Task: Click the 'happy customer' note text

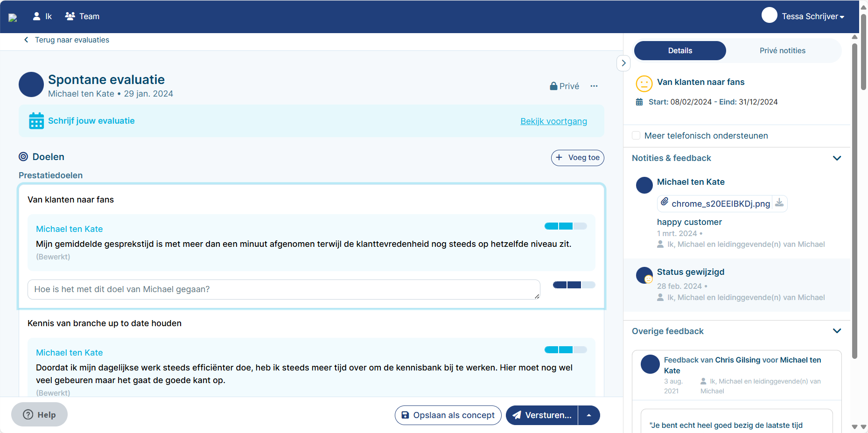Action: [x=689, y=222]
